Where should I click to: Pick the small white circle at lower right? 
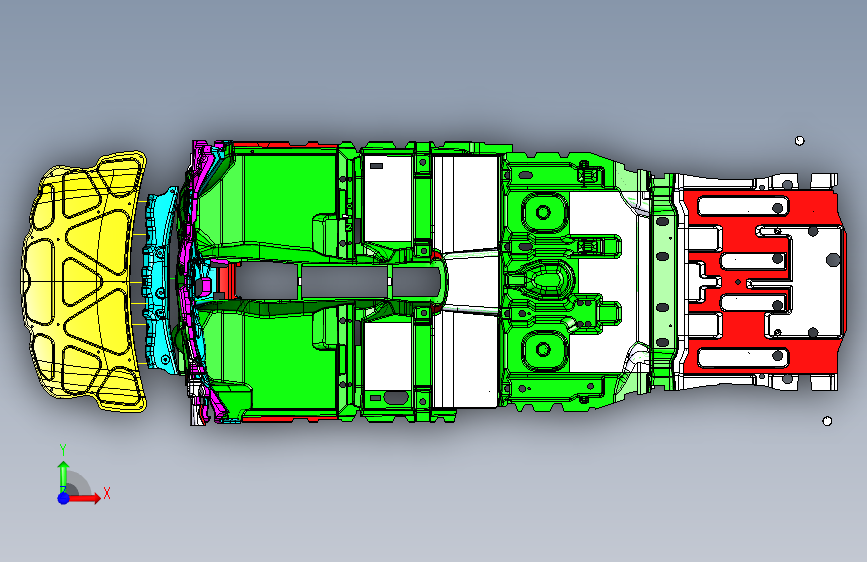(x=827, y=421)
